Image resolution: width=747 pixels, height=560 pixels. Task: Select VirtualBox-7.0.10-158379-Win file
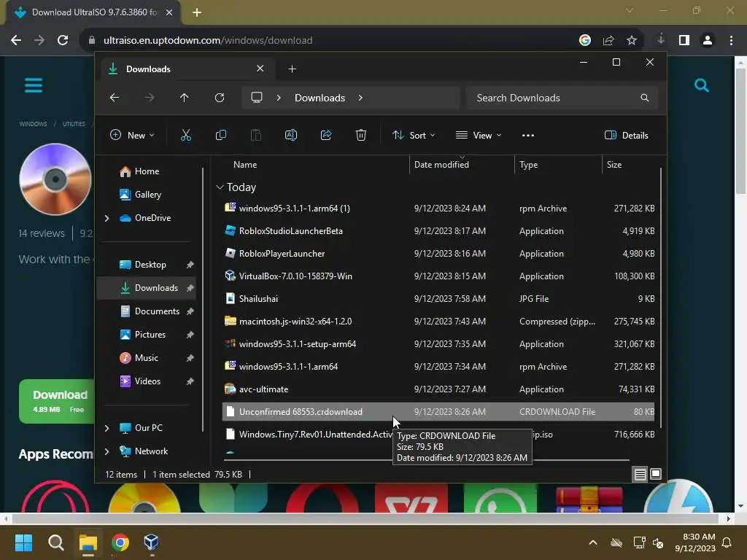[x=295, y=276]
